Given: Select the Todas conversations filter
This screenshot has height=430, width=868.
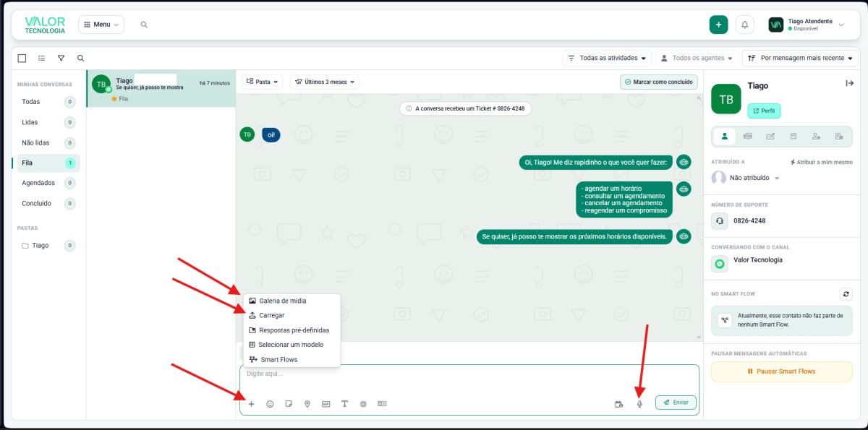Looking at the screenshot, I should [48, 102].
